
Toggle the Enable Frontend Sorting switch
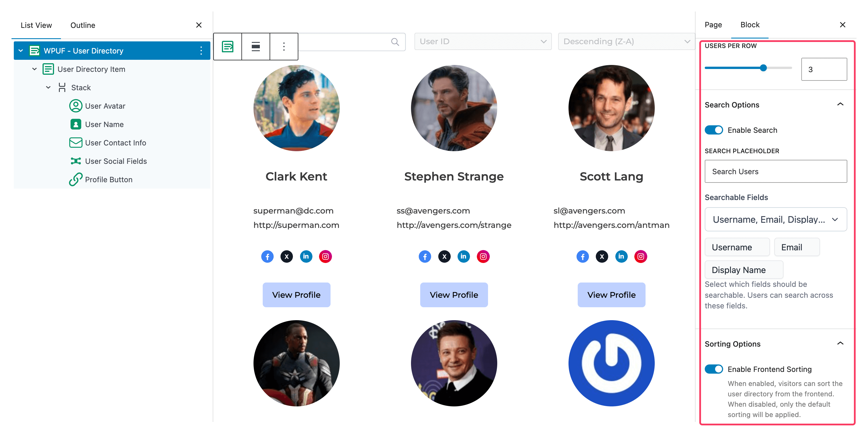(714, 369)
